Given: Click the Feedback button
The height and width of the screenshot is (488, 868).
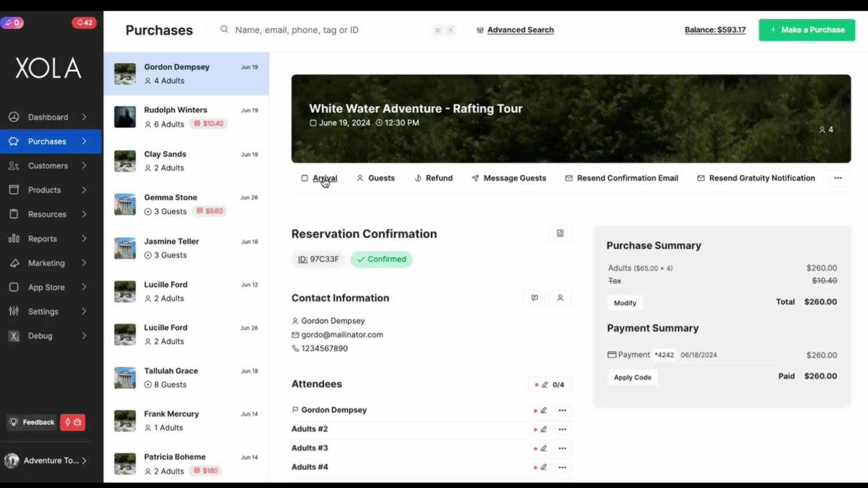Looking at the screenshot, I should [x=32, y=422].
